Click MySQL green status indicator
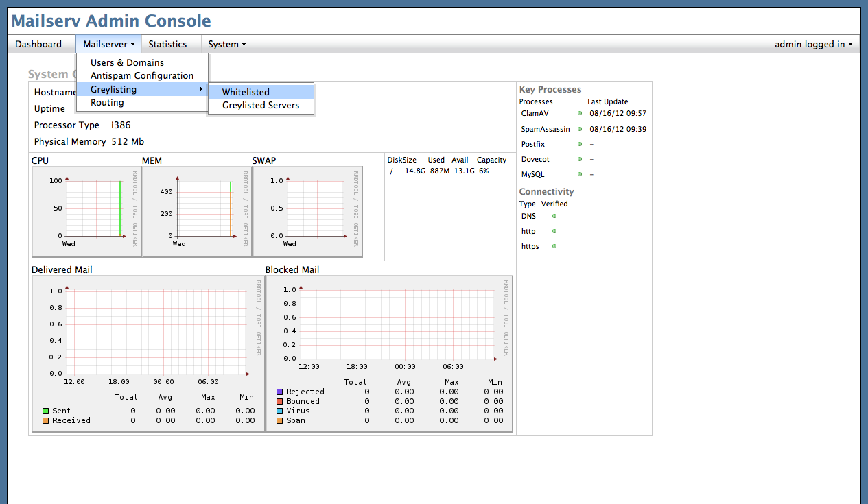This screenshot has width=868, height=504. pos(580,174)
